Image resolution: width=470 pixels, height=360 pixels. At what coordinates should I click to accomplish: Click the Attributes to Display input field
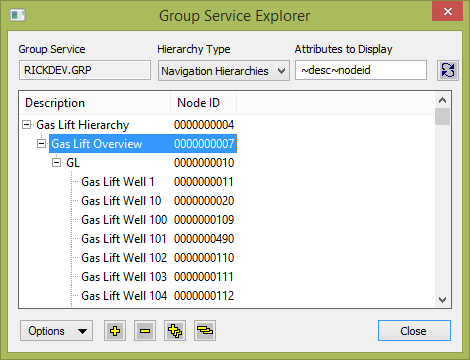coord(361,70)
